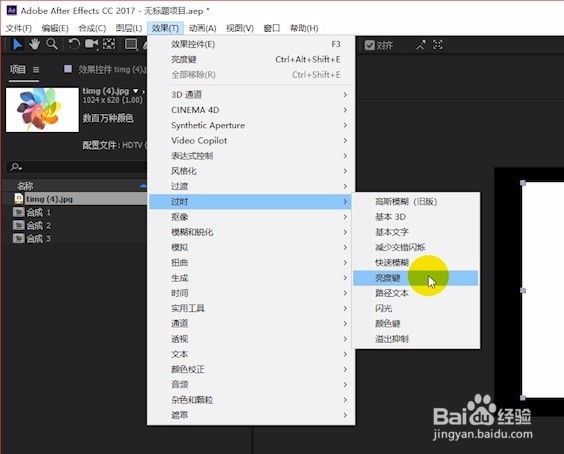This screenshot has width=564, height=454.
Task: Click the project search input field
Action: (x=76, y=167)
